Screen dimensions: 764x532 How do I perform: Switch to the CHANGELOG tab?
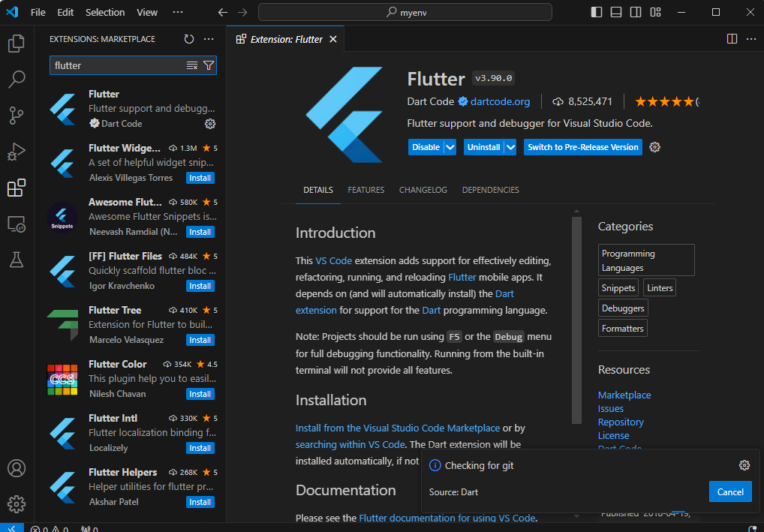point(423,190)
